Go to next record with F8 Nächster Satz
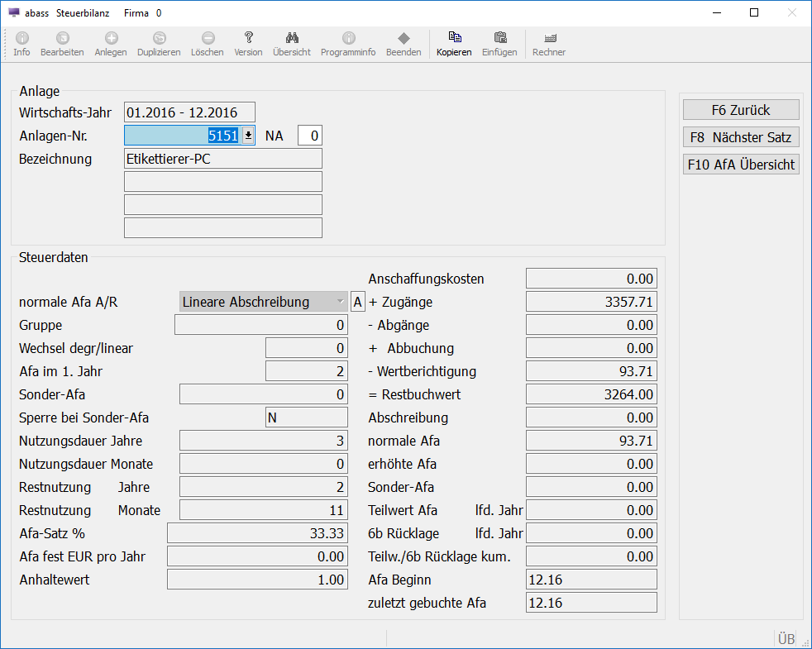812x649 pixels. coord(741,137)
